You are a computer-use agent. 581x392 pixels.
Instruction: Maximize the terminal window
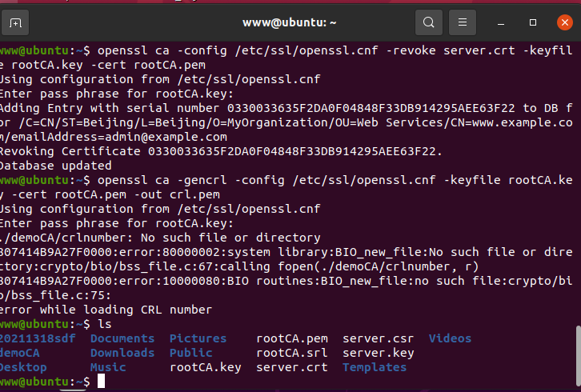coord(533,22)
